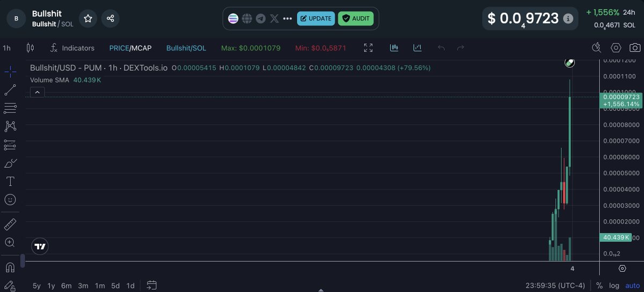Open candlestick chart style selector
The width and height of the screenshot is (644, 292).
(x=30, y=48)
